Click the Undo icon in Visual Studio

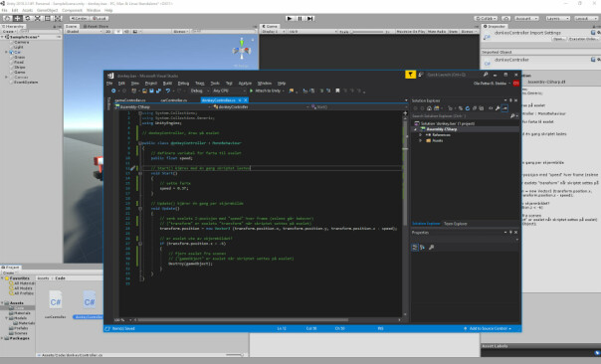(168, 91)
